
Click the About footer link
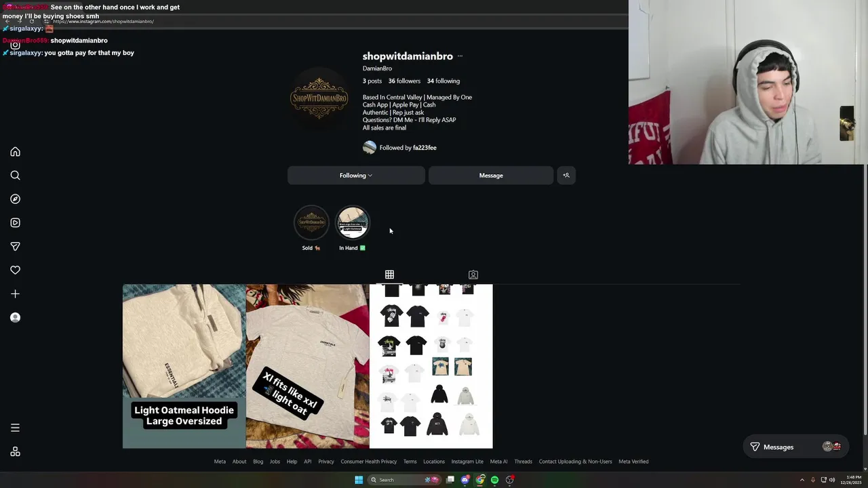coord(239,462)
